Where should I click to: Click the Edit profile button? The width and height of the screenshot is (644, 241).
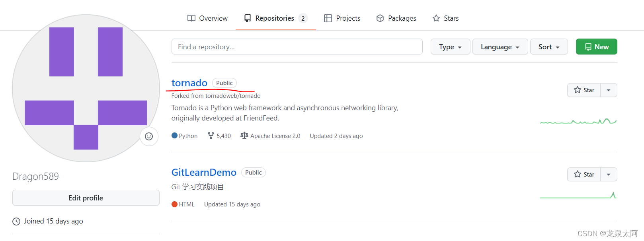[86, 198]
